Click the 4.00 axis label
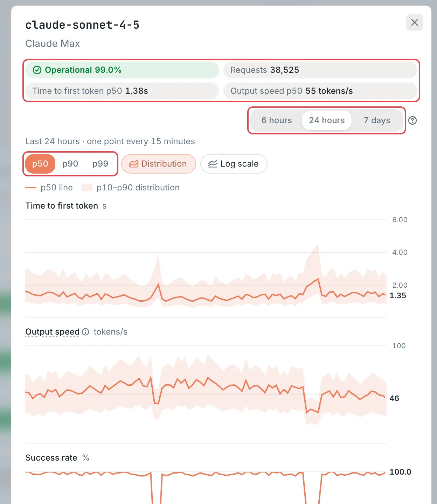This screenshot has width=437, height=504. [400, 252]
